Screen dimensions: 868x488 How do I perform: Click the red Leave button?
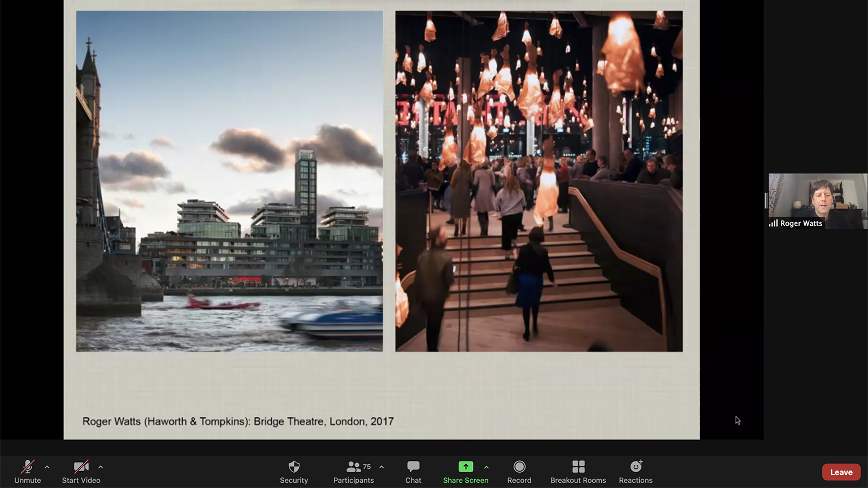[841, 472]
